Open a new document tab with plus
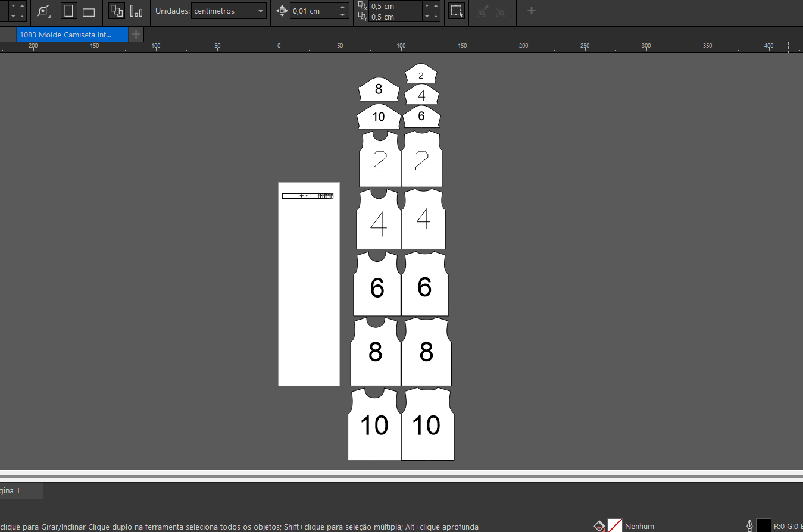The width and height of the screenshot is (803, 532). [x=136, y=35]
